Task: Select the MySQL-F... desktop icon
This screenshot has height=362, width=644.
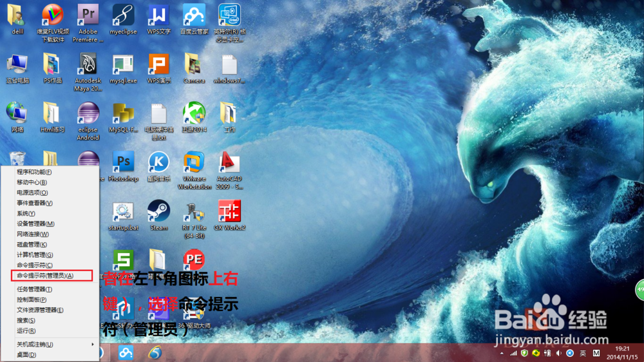Action: click(x=123, y=117)
